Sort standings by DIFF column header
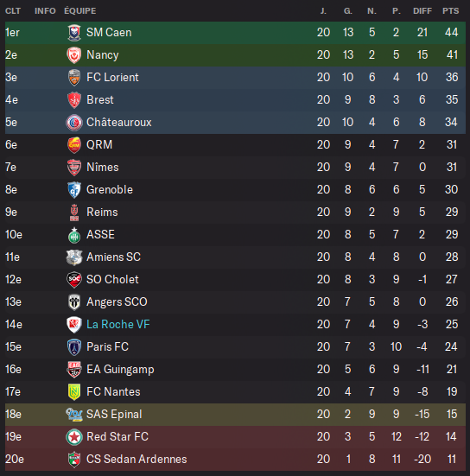The width and height of the screenshot is (470, 476). 422,11
